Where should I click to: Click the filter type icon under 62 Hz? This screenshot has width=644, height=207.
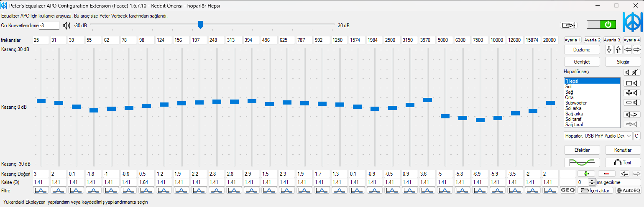[111, 190]
